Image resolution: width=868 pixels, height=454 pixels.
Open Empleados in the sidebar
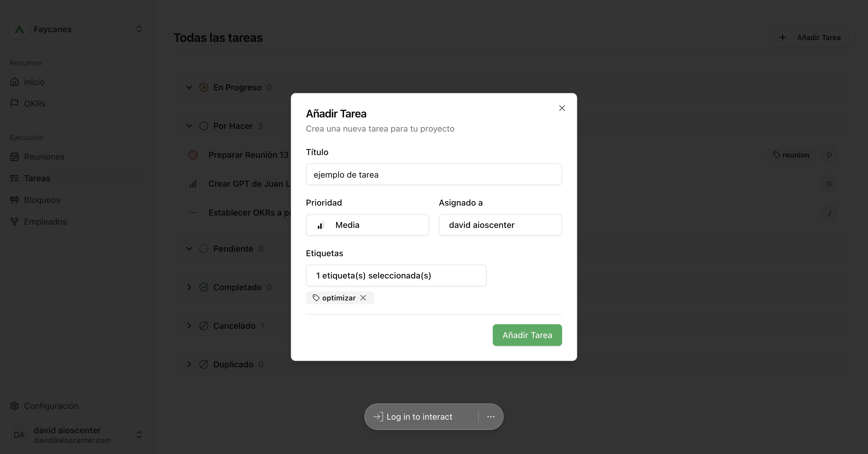tap(77, 222)
